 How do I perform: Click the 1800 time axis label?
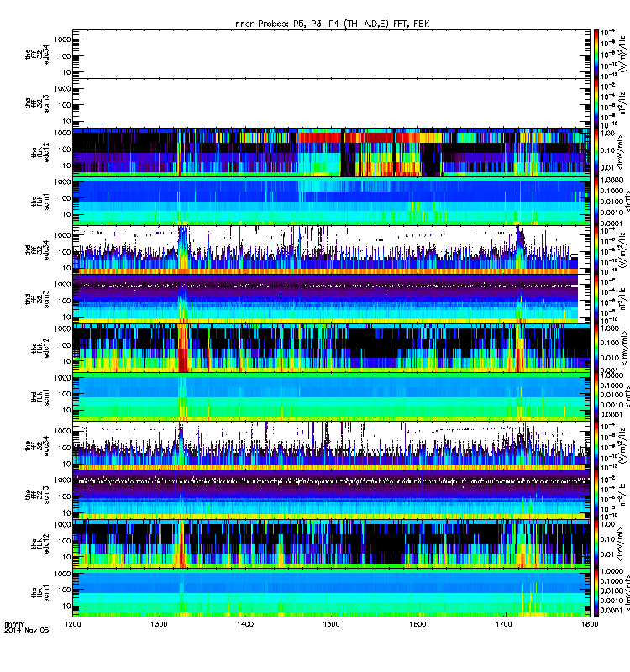coord(590,624)
